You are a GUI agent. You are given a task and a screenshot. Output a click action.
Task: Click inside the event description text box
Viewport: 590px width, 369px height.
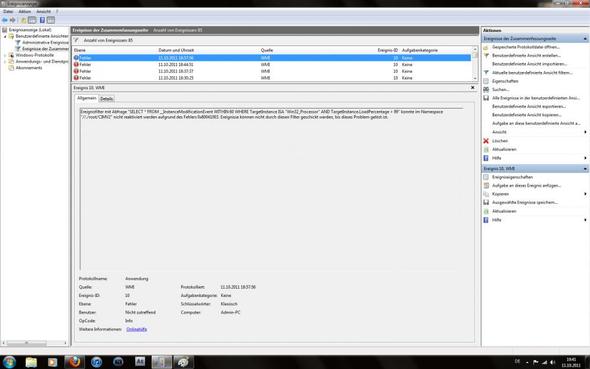coord(271,188)
